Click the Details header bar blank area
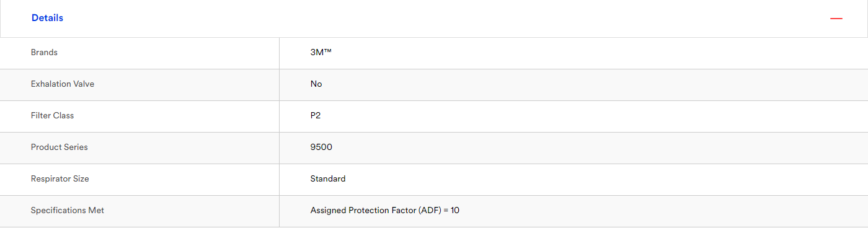 [434, 19]
